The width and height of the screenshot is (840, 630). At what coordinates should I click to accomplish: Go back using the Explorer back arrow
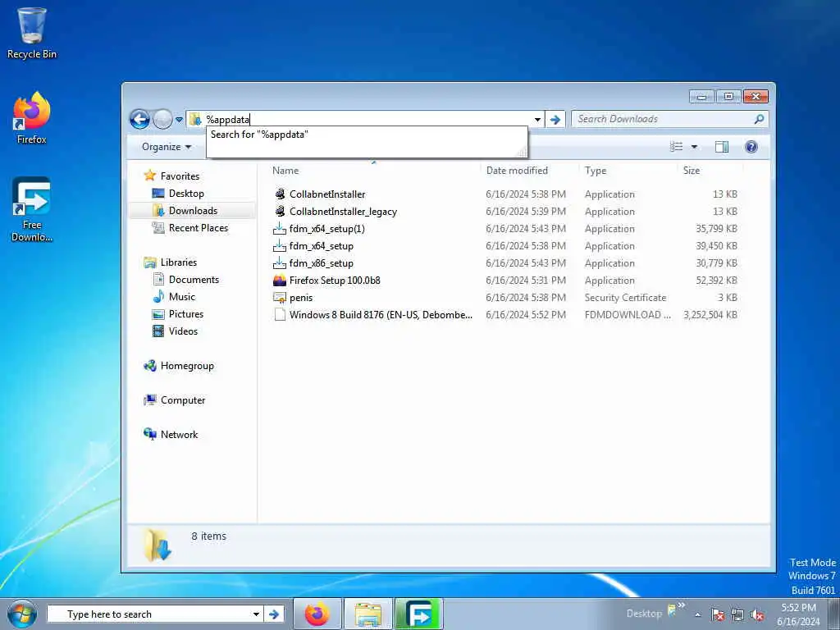click(x=139, y=119)
